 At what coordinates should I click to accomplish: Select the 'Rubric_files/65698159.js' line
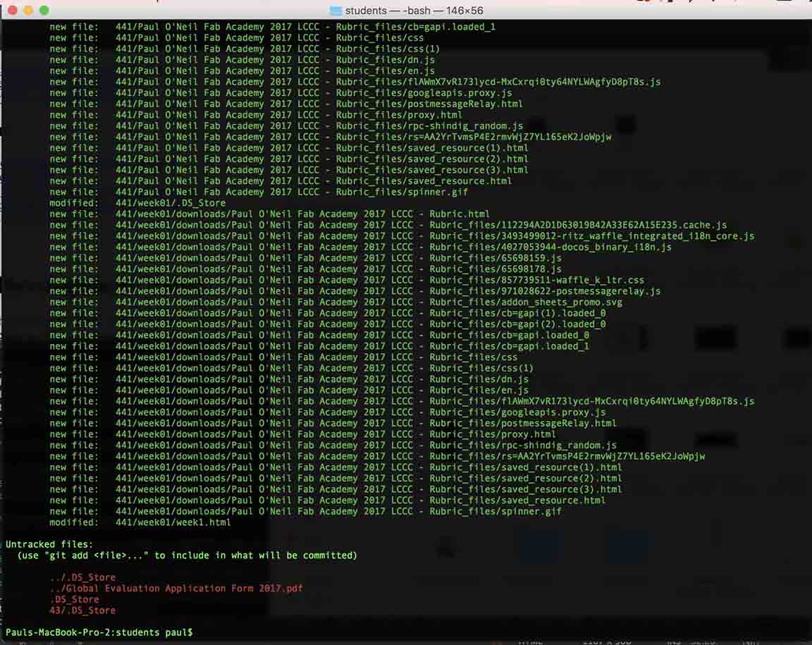[x=305, y=258]
